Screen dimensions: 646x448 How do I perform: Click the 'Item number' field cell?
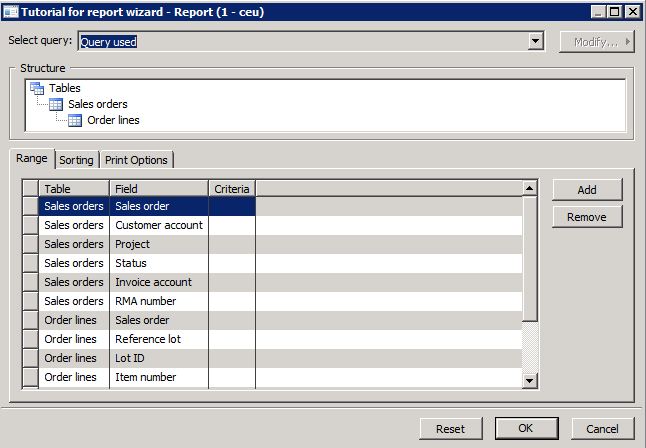point(159,377)
